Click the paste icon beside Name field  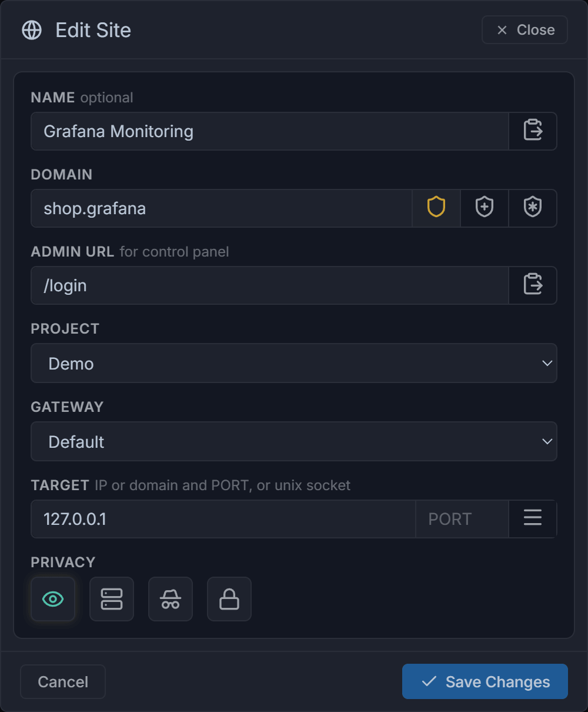533,131
